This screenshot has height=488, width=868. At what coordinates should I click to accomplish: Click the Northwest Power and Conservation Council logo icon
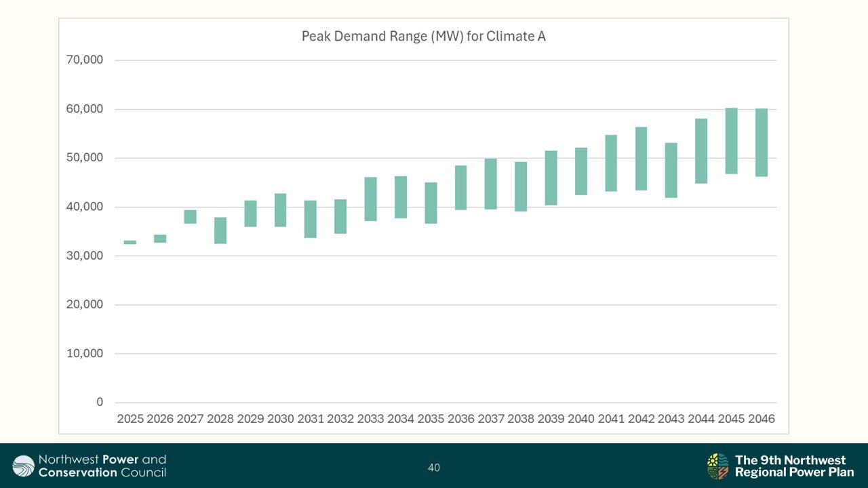(23, 466)
